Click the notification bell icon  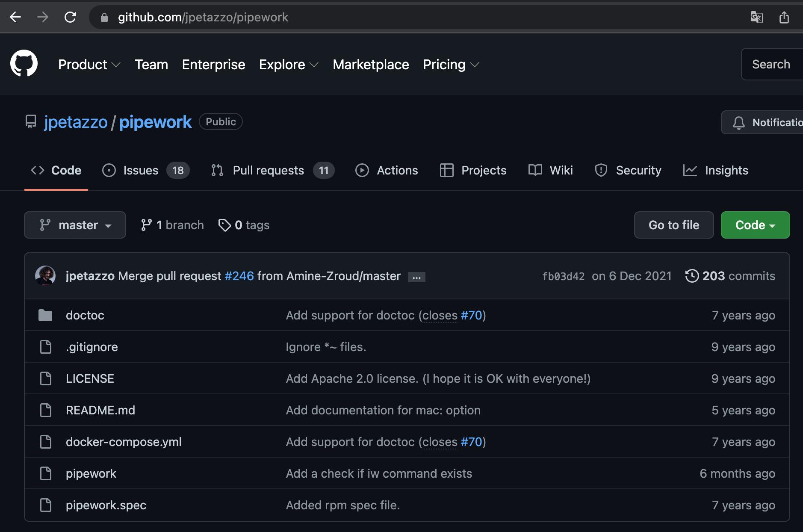738,123
